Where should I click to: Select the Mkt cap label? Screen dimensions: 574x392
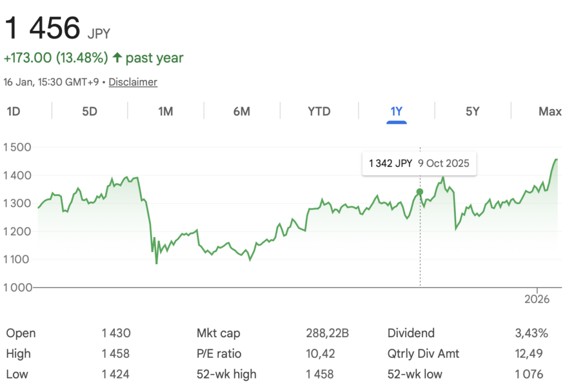click(x=218, y=333)
